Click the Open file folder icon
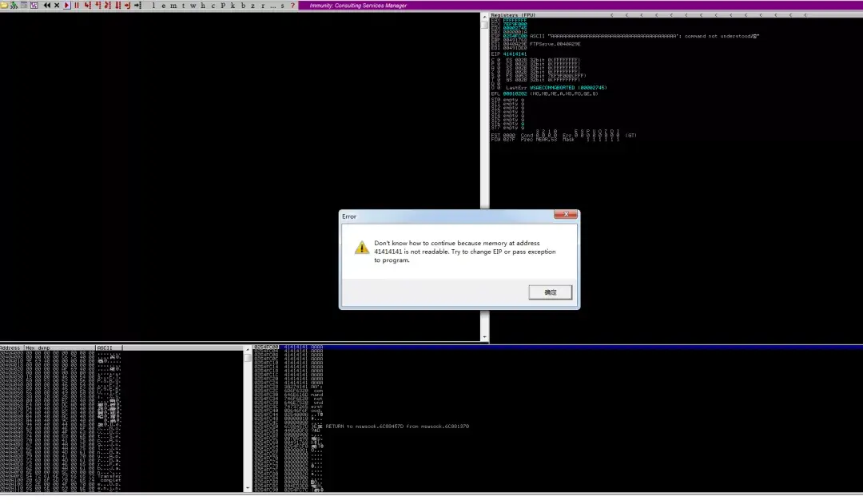Image resolution: width=863 pixels, height=504 pixels. [x=4, y=5]
